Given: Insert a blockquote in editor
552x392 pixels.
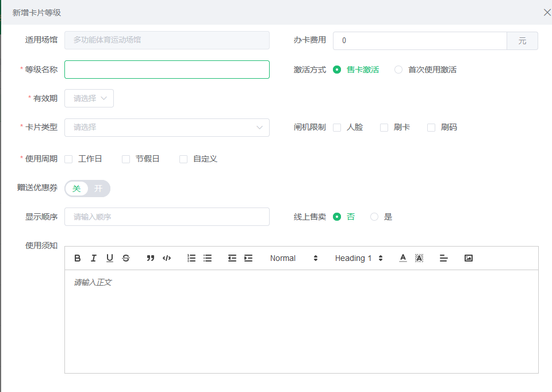Looking at the screenshot, I should (x=151, y=258).
